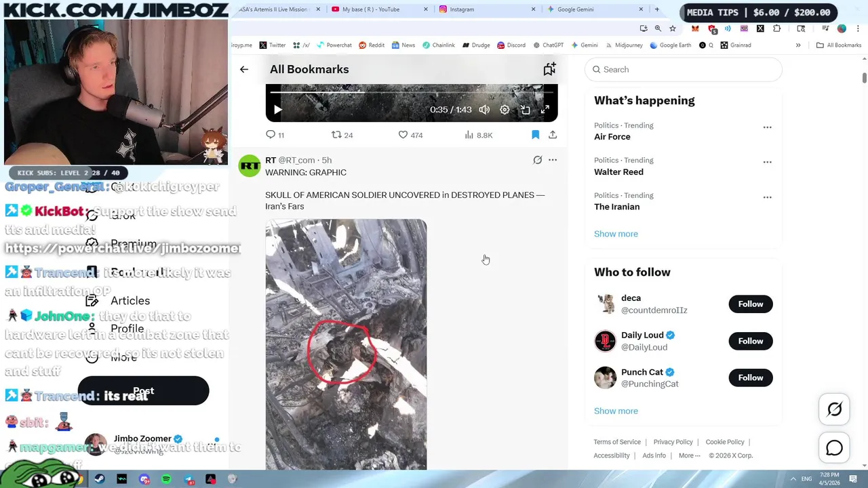868x488 pixels.
Task: Seek on the video progress bar
Action: point(412,91)
